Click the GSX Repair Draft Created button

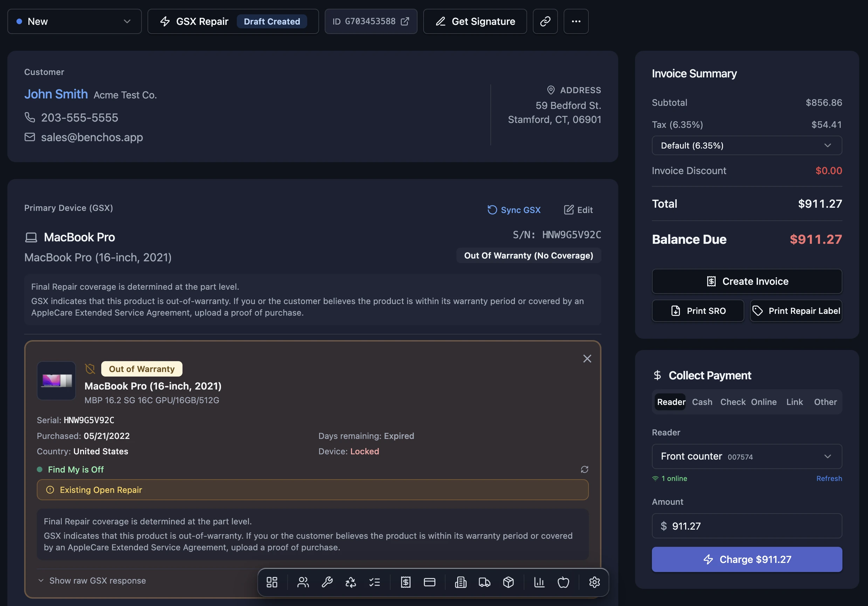233,22
